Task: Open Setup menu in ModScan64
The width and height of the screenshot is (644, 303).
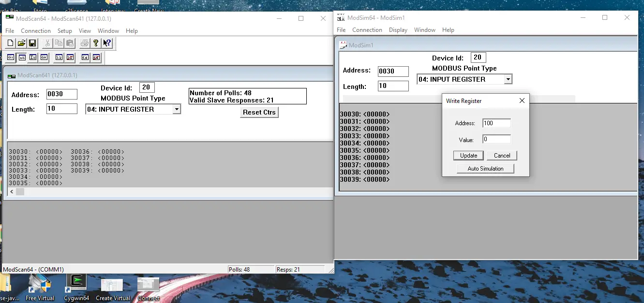Action: [64, 31]
